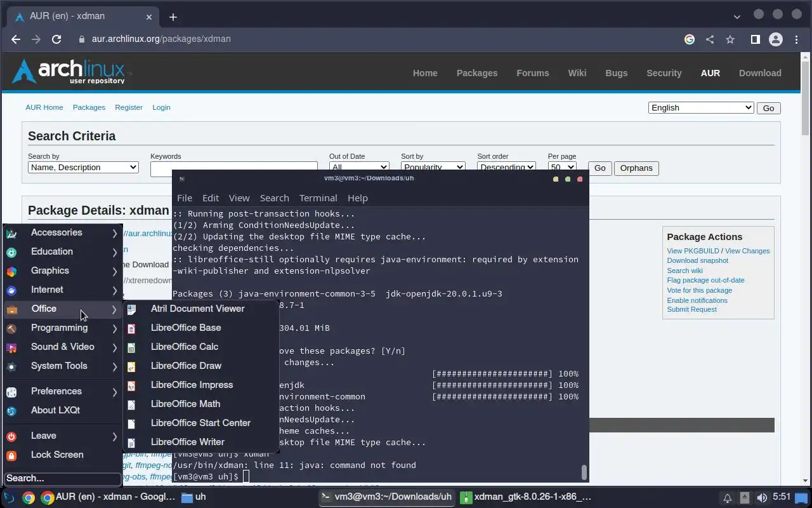The image size is (812, 508).
Task: Launch Atril Document Viewer icon
Action: click(x=131, y=309)
